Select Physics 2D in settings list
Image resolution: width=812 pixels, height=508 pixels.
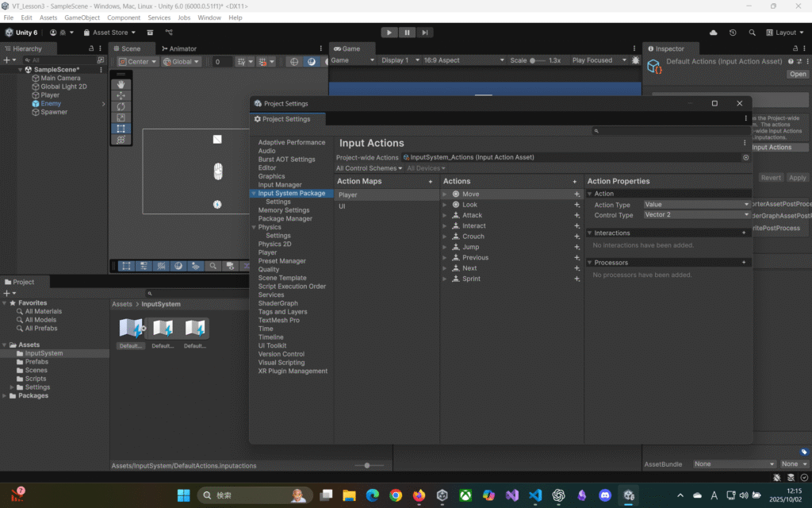click(x=274, y=244)
